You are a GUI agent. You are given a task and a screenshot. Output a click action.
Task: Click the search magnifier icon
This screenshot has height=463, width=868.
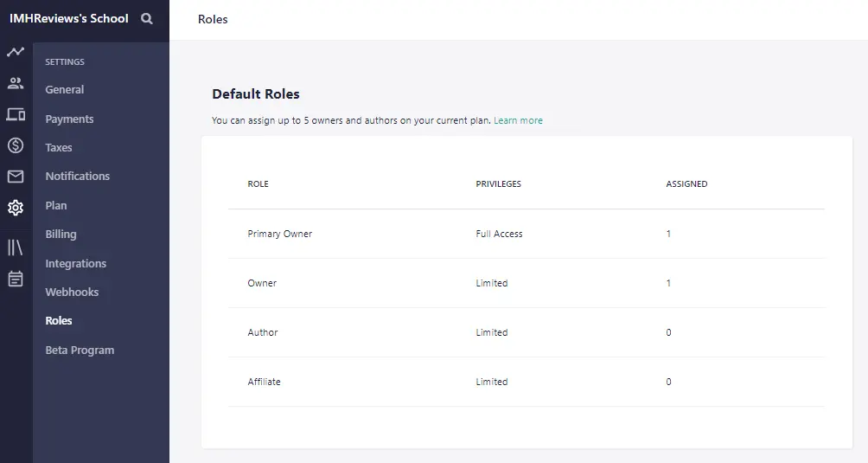pyautogui.click(x=147, y=18)
